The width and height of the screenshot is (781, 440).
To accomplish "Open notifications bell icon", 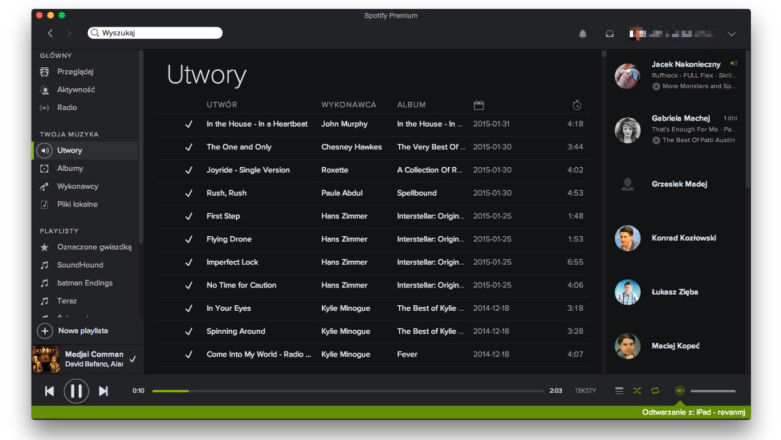I will click(x=582, y=33).
